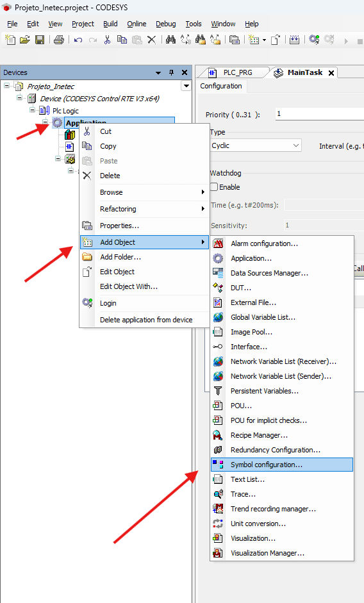The width and height of the screenshot is (364, 603).
Task: Select Plc Logic in the device tree
Action: pos(65,111)
